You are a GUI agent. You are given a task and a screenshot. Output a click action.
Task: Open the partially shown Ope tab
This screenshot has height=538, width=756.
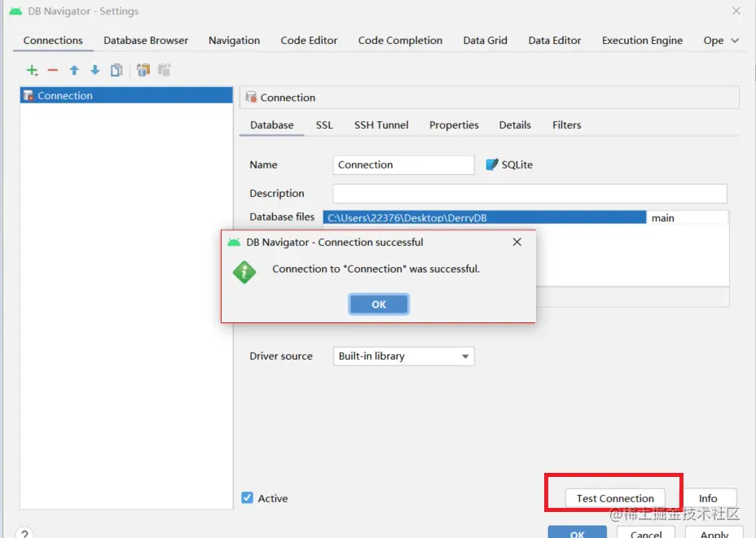pyautogui.click(x=713, y=41)
